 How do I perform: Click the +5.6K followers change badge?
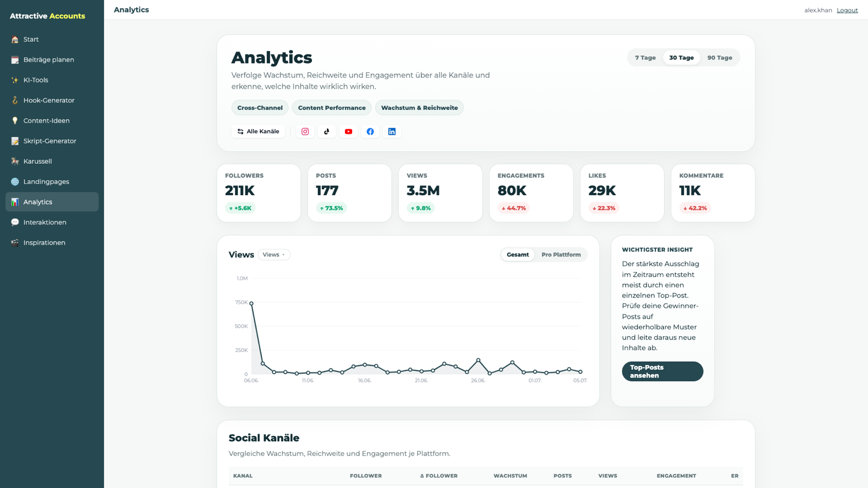click(240, 208)
